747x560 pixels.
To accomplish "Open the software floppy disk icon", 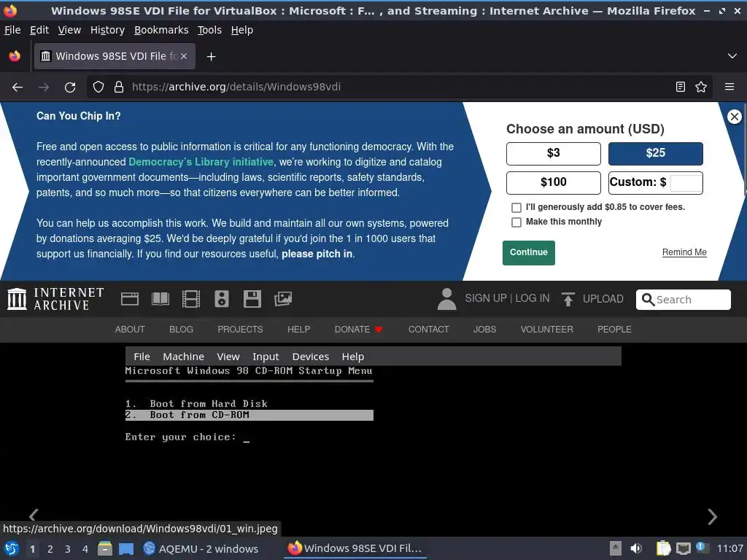I will (252, 299).
